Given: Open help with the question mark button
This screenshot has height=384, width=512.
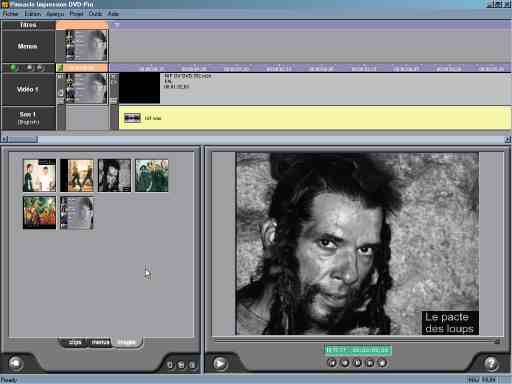Looking at the screenshot, I should [491, 363].
